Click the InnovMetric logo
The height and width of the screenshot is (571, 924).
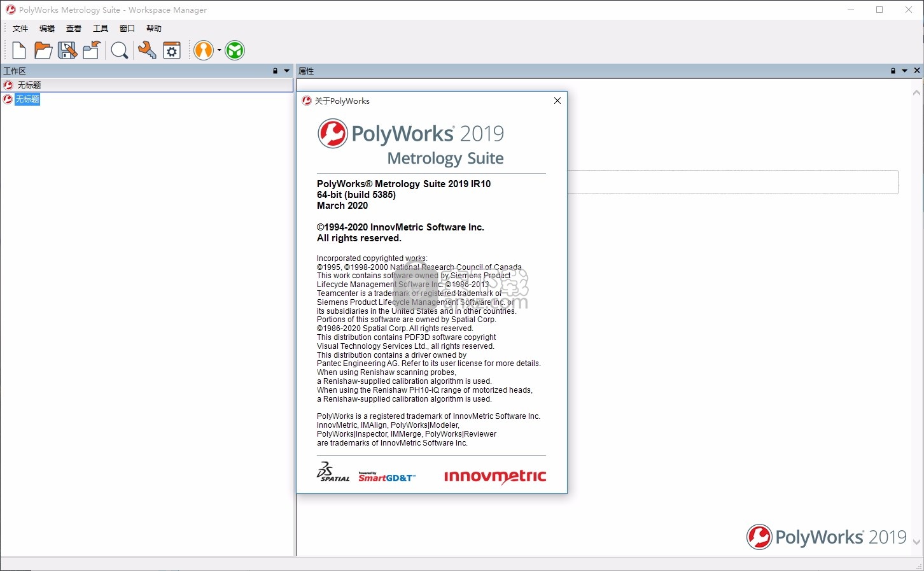pos(494,476)
